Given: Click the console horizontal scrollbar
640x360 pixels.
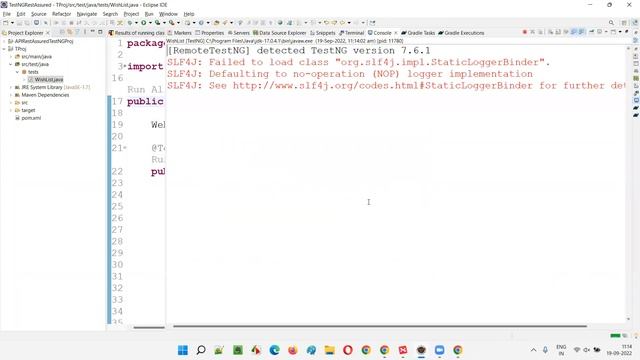Looking at the screenshot, I should (x=380, y=326).
